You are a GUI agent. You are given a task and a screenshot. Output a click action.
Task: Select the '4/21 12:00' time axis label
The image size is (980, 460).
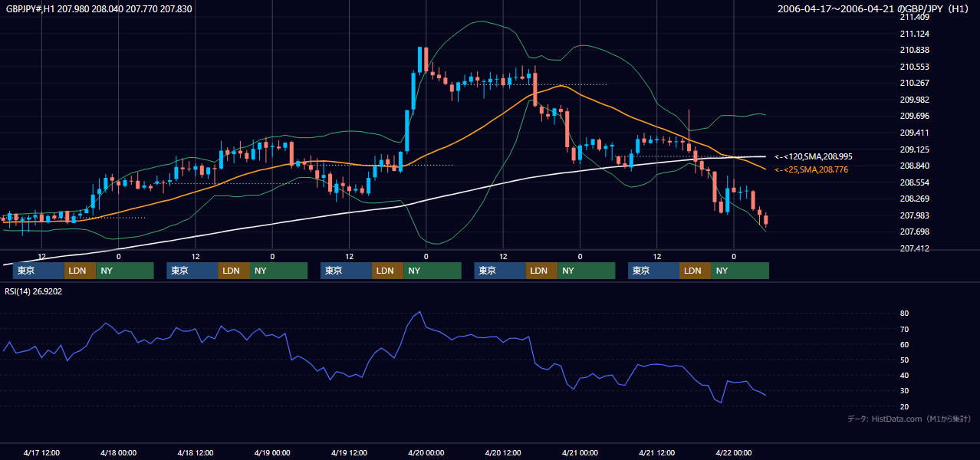click(656, 452)
